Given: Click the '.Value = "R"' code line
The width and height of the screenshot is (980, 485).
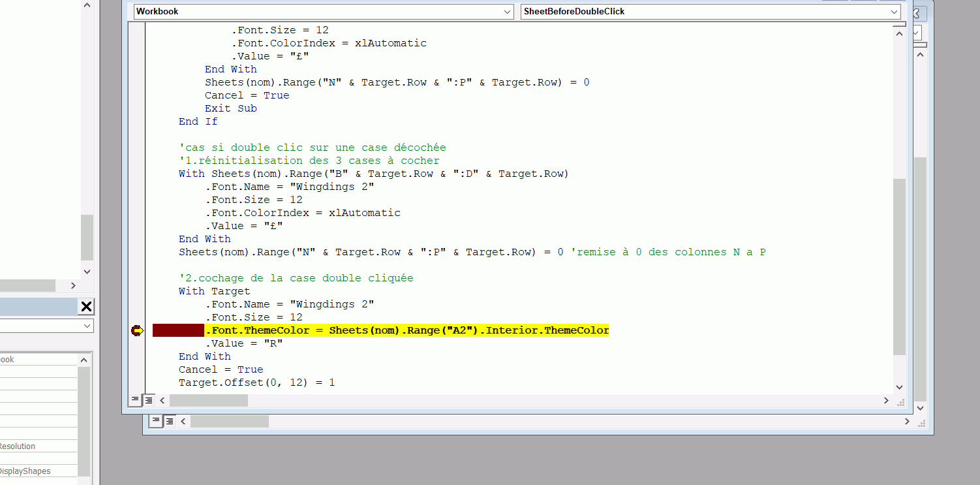Looking at the screenshot, I should (x=244, y=343).
